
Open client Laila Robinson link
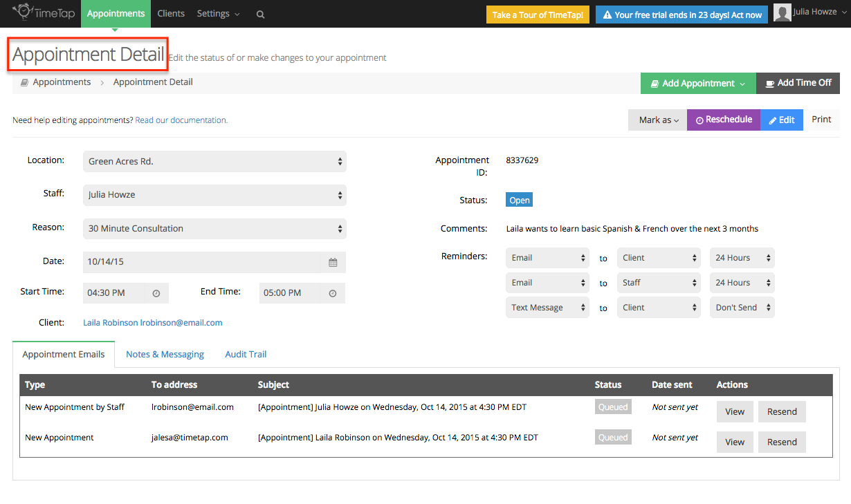(153, 323)
